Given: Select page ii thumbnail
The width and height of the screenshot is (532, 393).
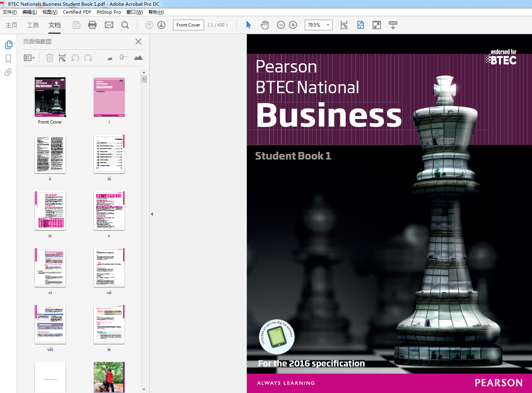Looking at the screenshot, I should (x=50, y=154).
